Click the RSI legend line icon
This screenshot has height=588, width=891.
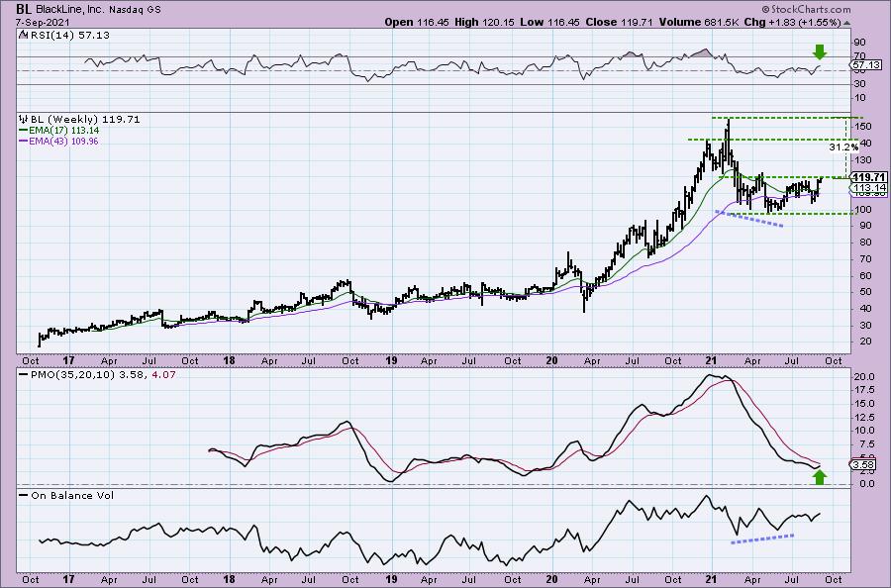coord(23,36)
